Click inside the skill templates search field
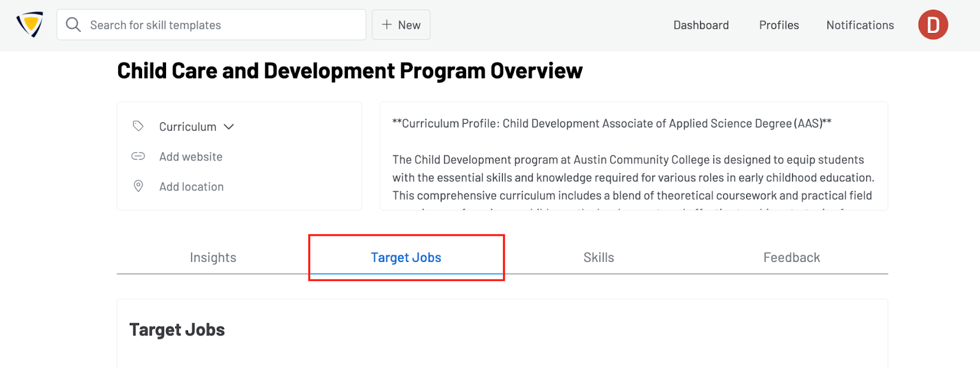The height and width of the screenshot is (369, 980). 211,24
